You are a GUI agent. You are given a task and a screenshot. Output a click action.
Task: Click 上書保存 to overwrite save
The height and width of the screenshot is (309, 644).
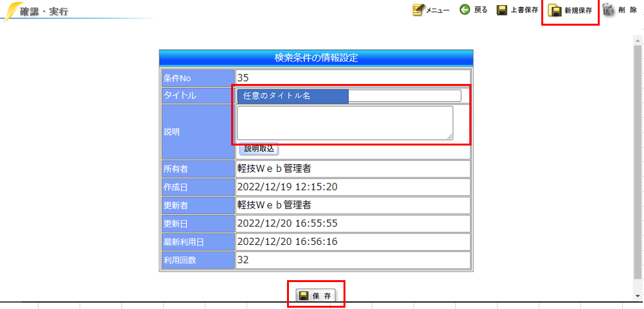pos(518,10)
